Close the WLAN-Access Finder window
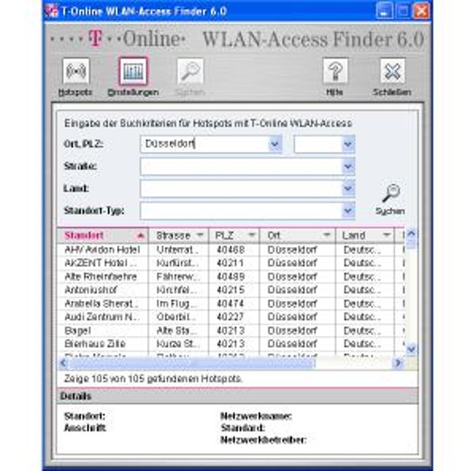This screenshot has height=471, width=476. pyautogui.click(x=421, y=11)
